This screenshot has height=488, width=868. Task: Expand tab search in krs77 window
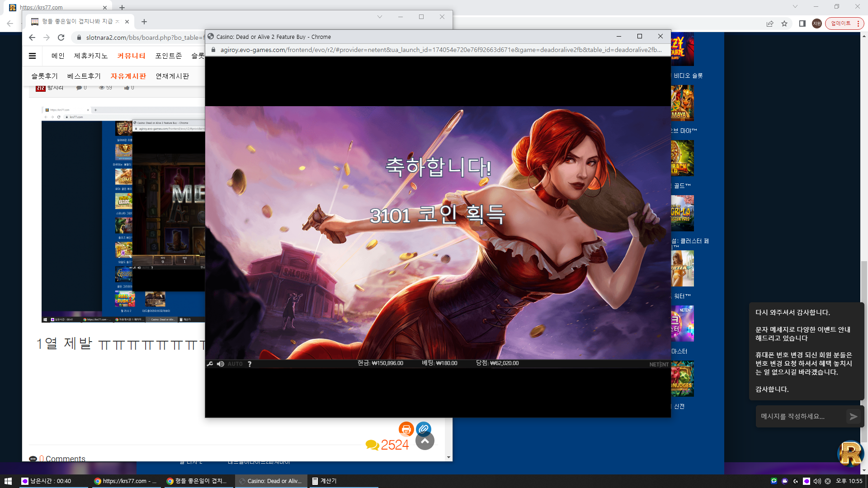(795, 6)
